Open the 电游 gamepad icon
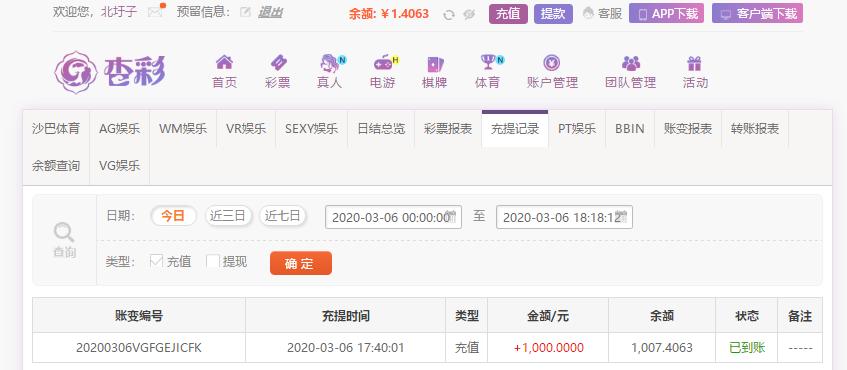 click(382, 63)
